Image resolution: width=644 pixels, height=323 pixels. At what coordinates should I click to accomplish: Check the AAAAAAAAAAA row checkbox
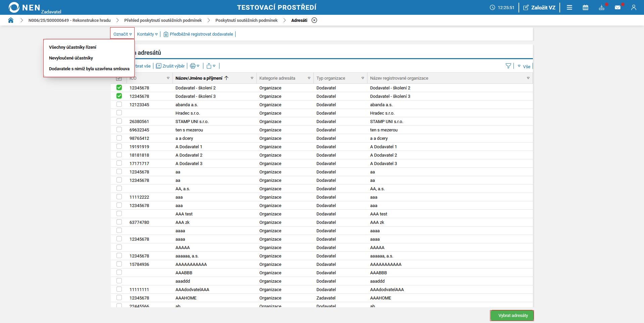point(119,264)
